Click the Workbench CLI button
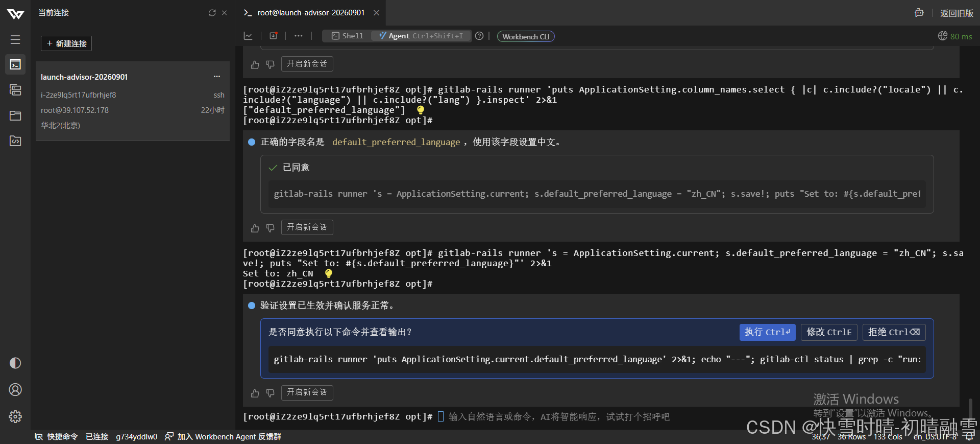This screenshot has height=444, width=980. pyautogui.click(x=526, y=36)
